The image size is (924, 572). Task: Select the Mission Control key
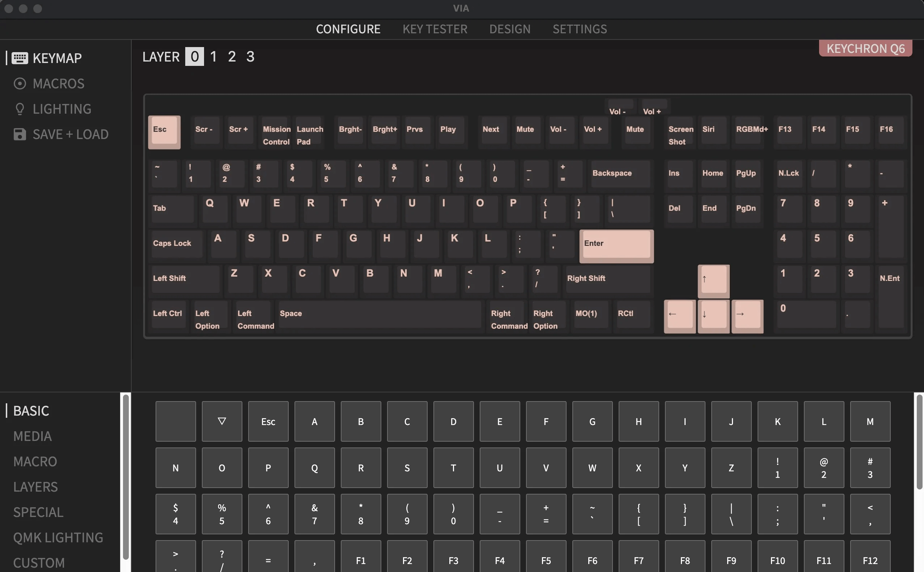[276, 133]
